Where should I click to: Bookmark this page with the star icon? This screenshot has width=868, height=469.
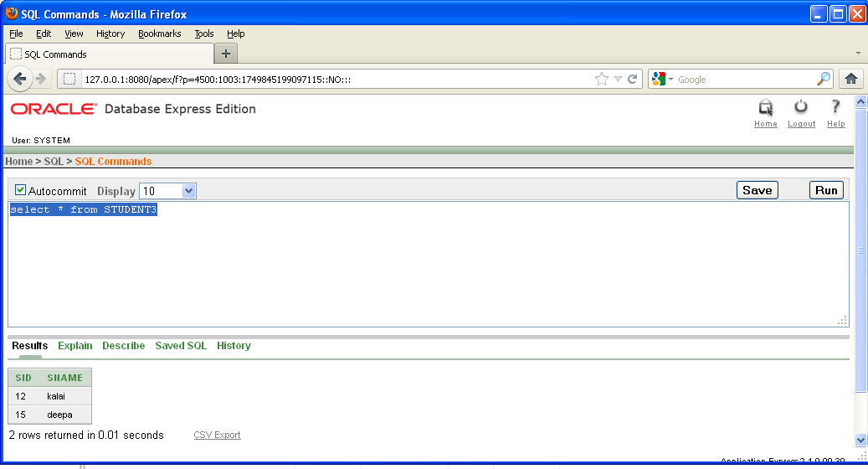[601, 80]
